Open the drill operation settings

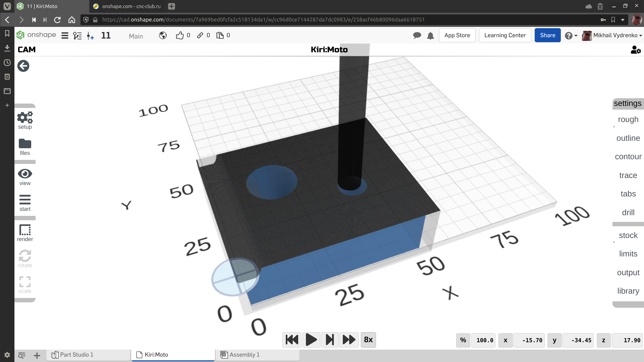click(x=628, y=213)
